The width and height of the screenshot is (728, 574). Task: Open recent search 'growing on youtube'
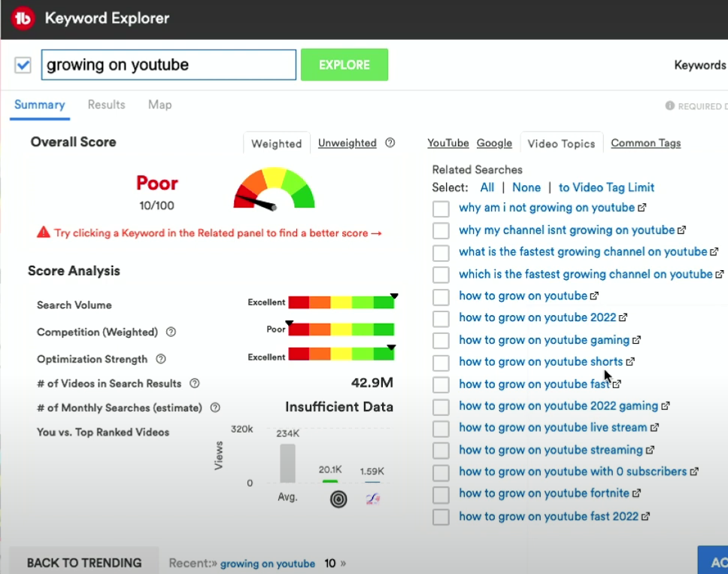pos(268,563)
